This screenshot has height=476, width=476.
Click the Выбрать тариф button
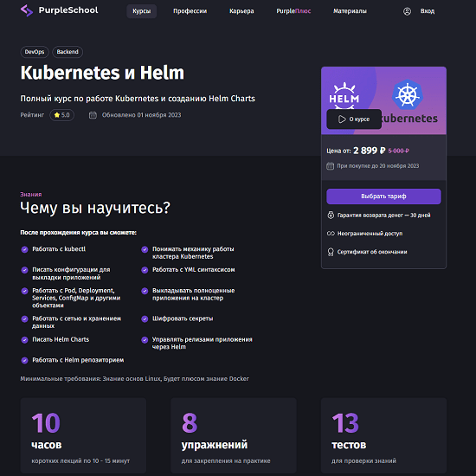click(x=383, y=196)
